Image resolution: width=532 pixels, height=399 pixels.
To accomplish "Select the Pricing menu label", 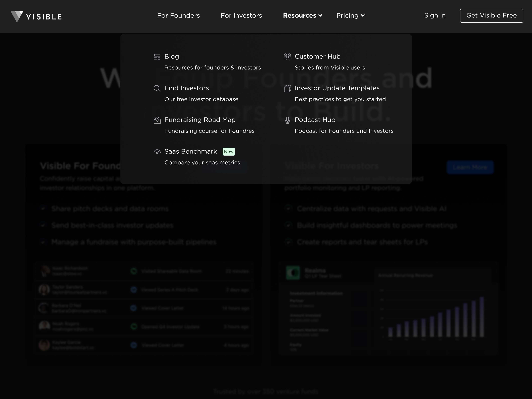I will [347, 15].
